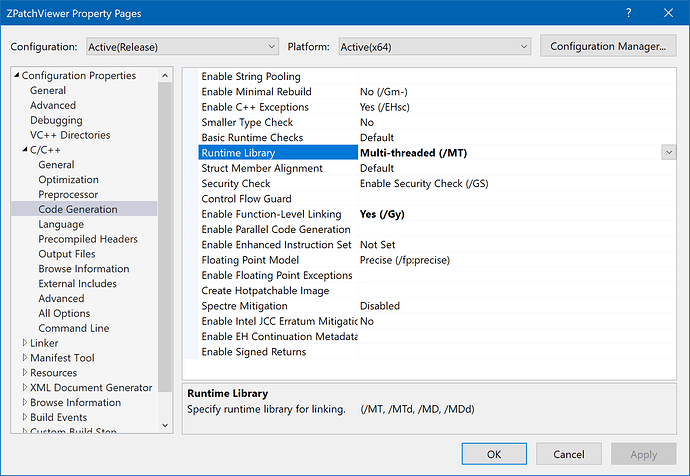Close the Property Pages dialog
Image resolution: width=690 pixels, height=476 pixels.
click(668, 13)
